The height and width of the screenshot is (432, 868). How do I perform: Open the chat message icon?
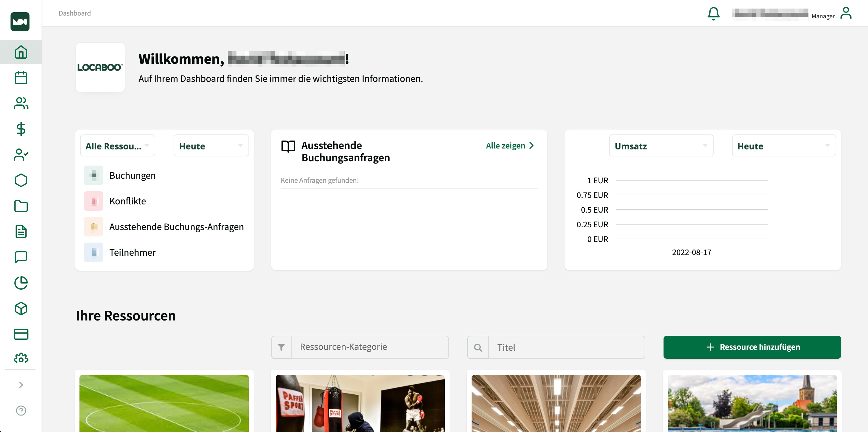point(21,257)
